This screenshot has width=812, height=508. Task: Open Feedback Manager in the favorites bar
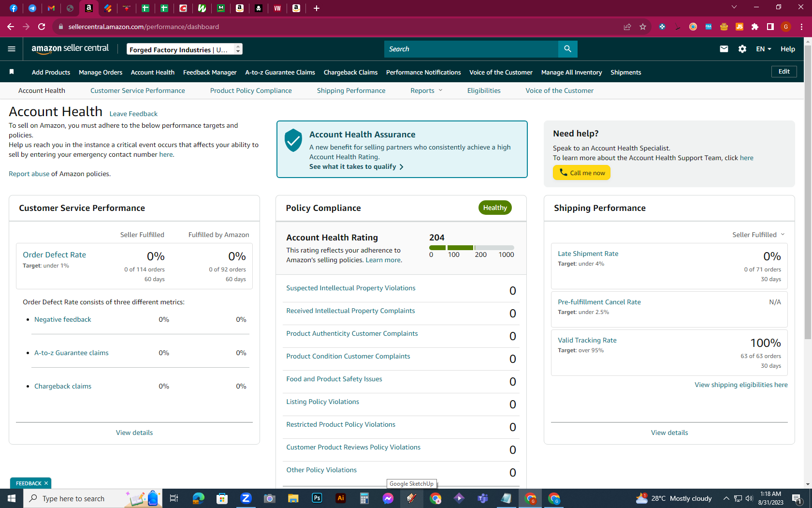(210, 72)
